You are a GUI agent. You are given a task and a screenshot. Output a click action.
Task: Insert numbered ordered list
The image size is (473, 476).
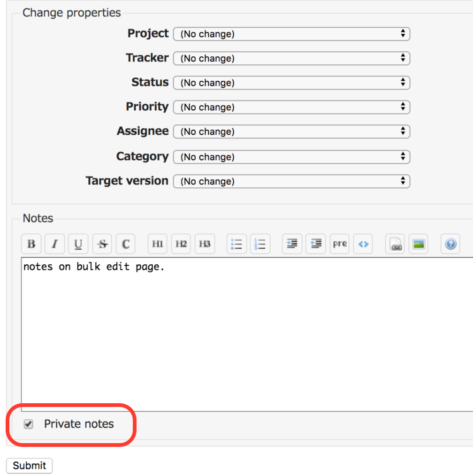pos(260,244)
